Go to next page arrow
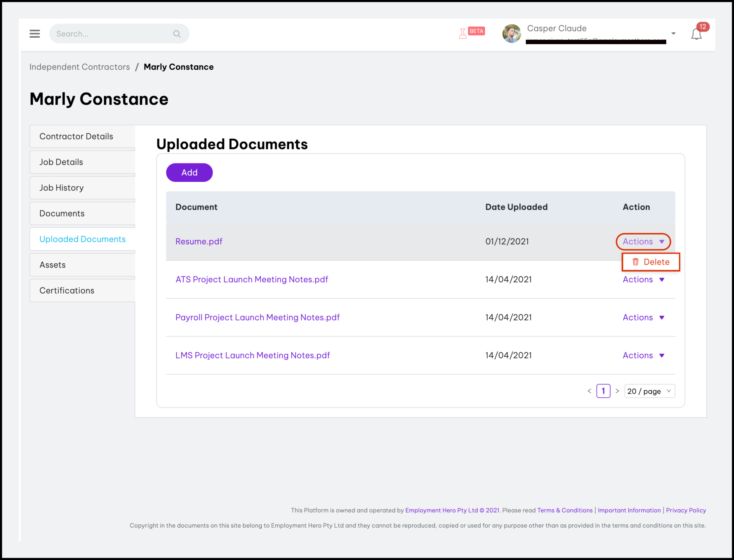Viewport: 734px width, 560px height. click(617, 391)
